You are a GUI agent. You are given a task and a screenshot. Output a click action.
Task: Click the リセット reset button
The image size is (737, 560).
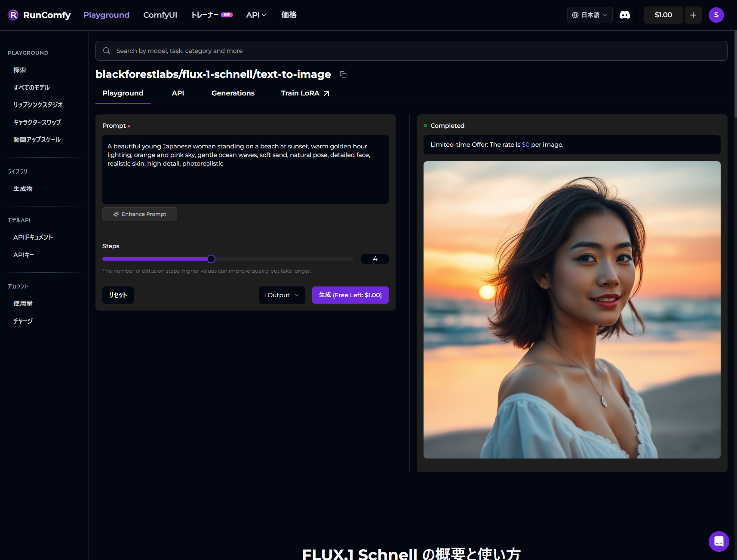coord(118,295)
